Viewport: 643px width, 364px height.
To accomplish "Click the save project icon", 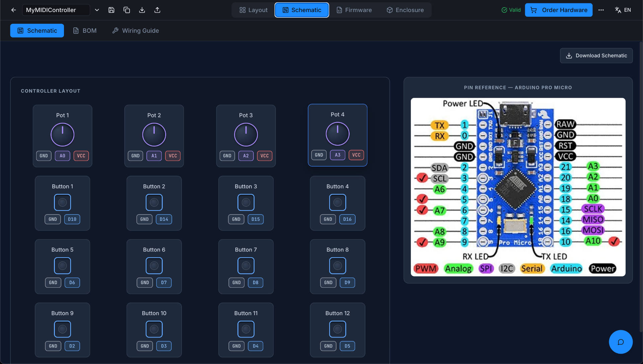I will 112,10.
